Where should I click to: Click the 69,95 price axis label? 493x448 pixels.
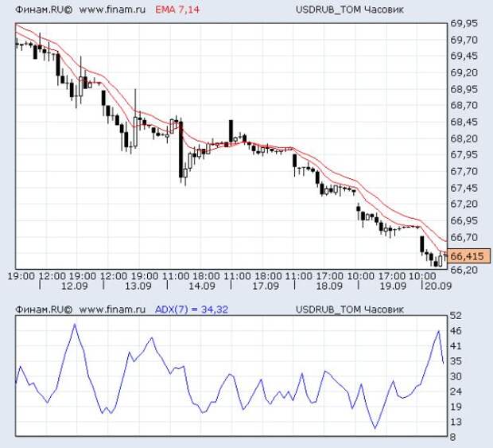click(x=463, y=23)
